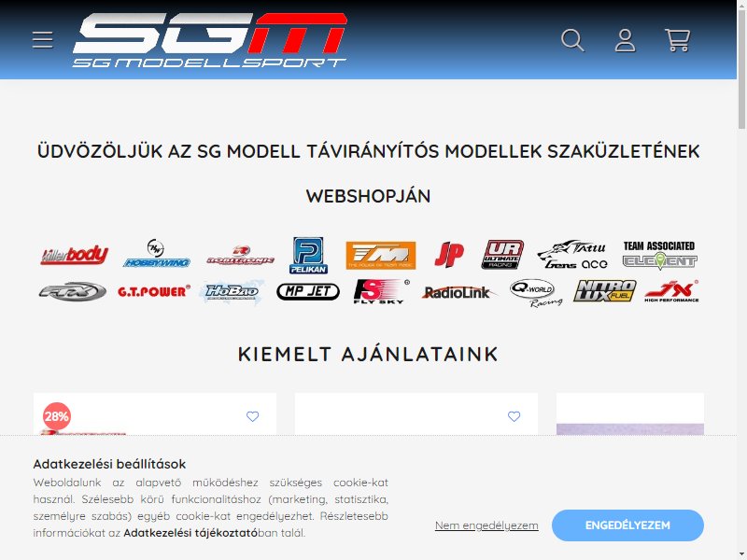Select the Gens Ace Tattu logo
Screen dimensions: 747x560
coord(572,255)
